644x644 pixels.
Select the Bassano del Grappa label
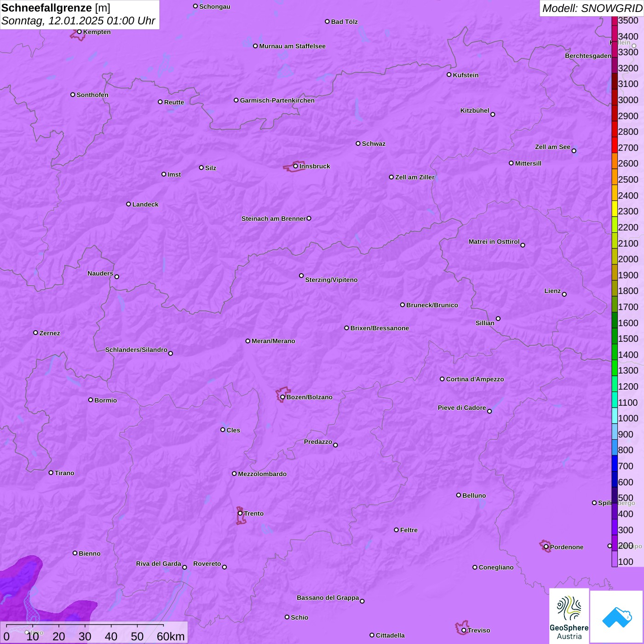tap(328, 598)
